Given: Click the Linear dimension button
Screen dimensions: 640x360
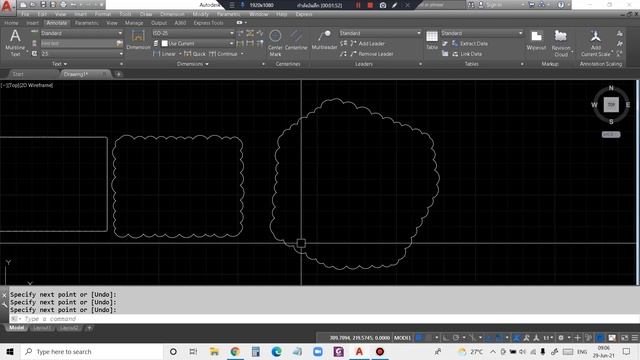Looking at the screenshot, I should tap(164, 54).
